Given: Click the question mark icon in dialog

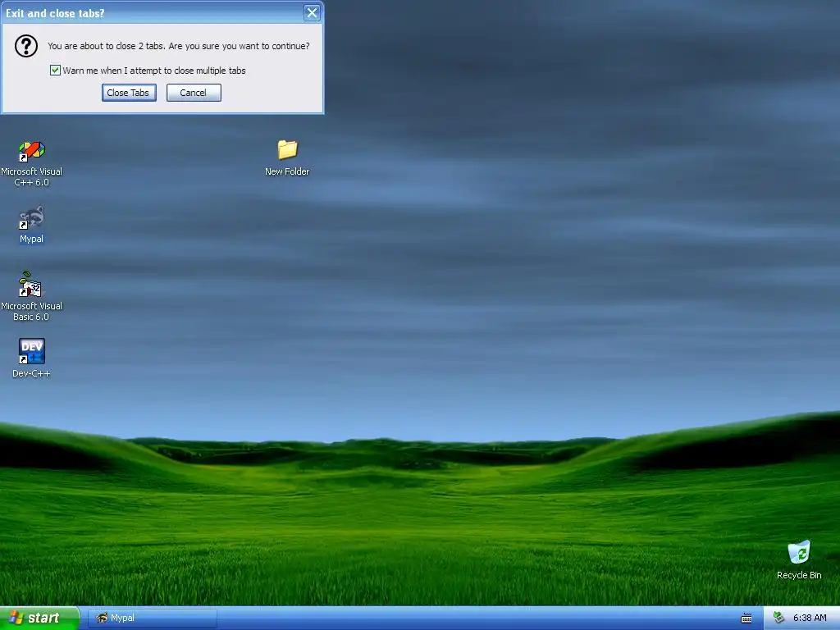Looking at the screenshot, I should point(25,46).
